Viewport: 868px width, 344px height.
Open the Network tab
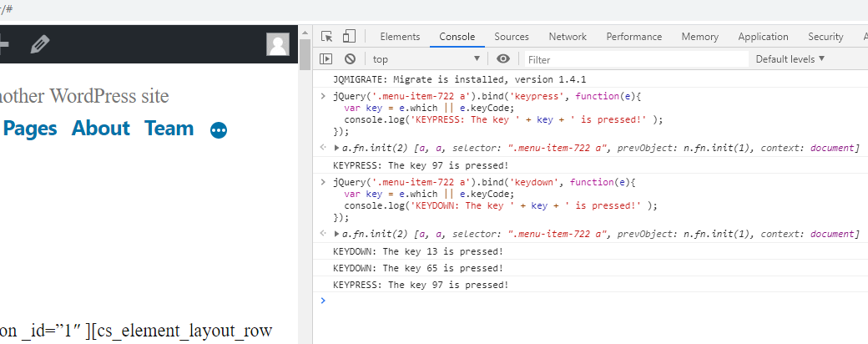[568, 37]
